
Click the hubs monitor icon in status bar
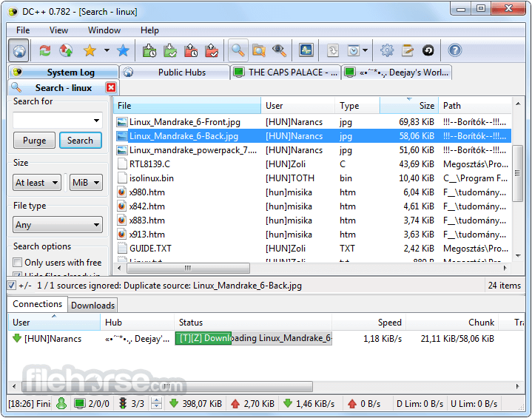(80, 403)
